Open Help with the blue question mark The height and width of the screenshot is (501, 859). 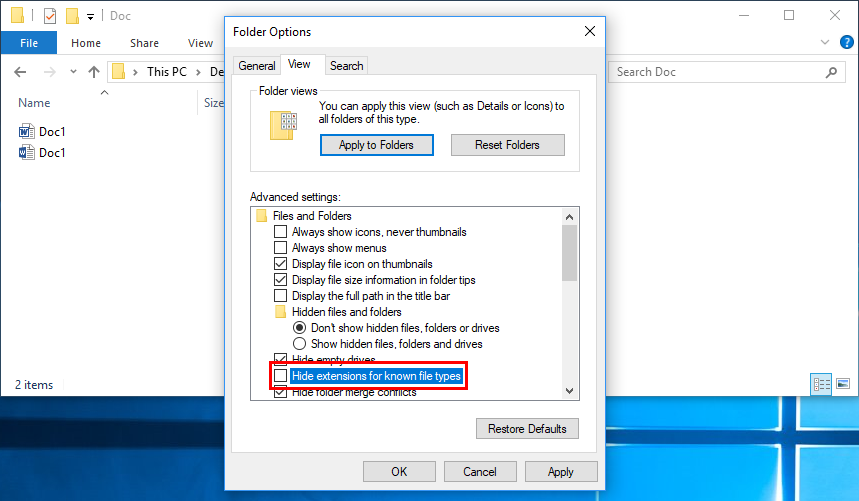pyautogui.click(x=846, y=43)
